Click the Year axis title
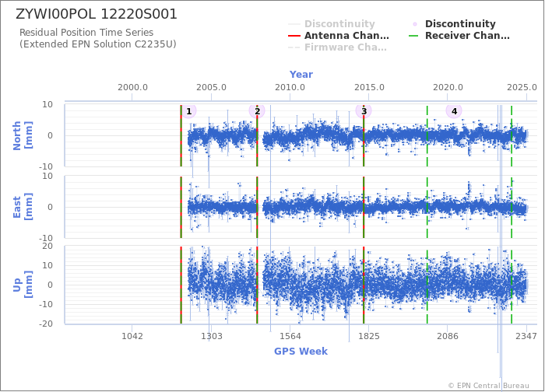The height and width of the screenshot is (392, 545). [301, 75]
